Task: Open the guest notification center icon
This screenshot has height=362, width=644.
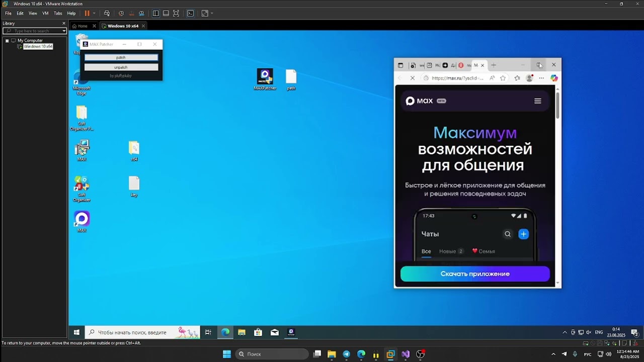Action: point(634,332)
